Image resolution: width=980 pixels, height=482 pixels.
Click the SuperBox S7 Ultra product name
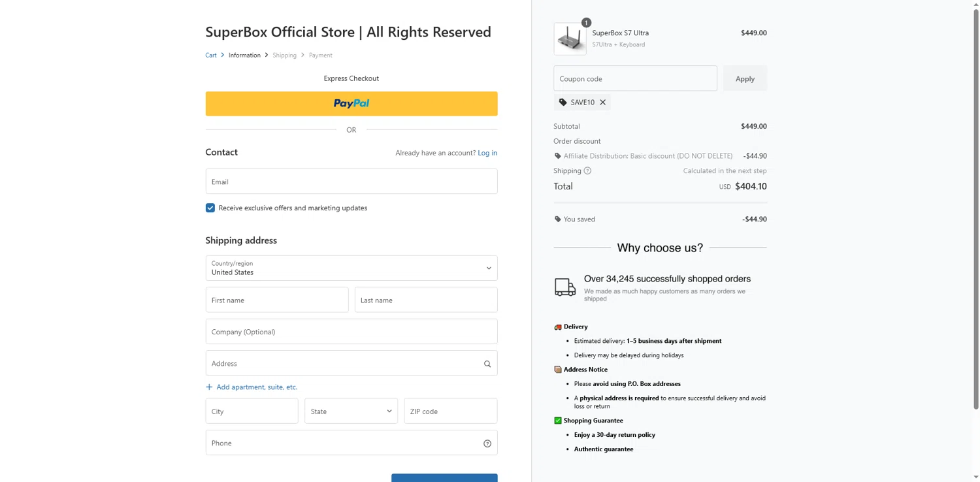point(621,33)
